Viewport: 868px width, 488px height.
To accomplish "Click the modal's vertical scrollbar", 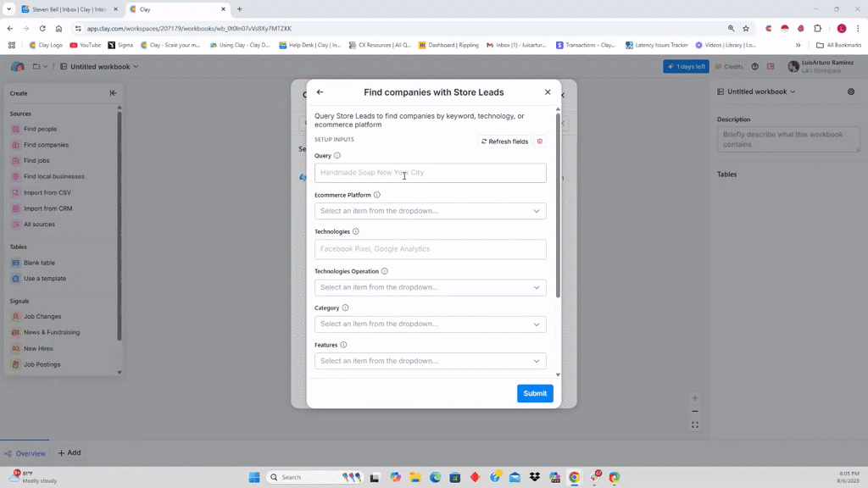I will pyautogui.click(x=558, y=203).
